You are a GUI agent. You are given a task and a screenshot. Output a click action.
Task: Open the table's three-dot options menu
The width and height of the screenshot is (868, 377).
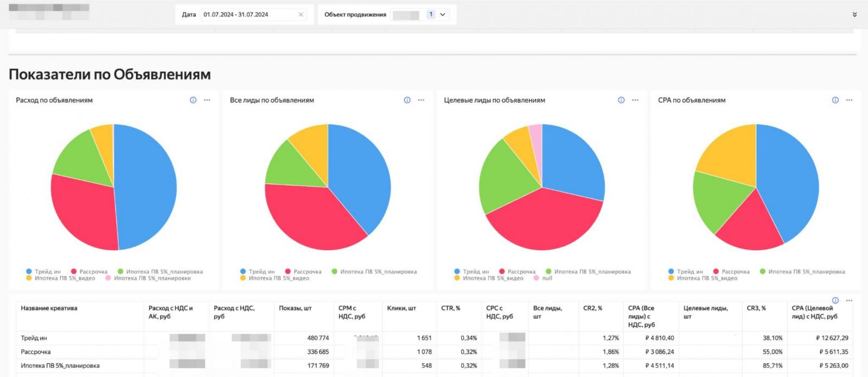pyautogui.click(x=849, y=301)
